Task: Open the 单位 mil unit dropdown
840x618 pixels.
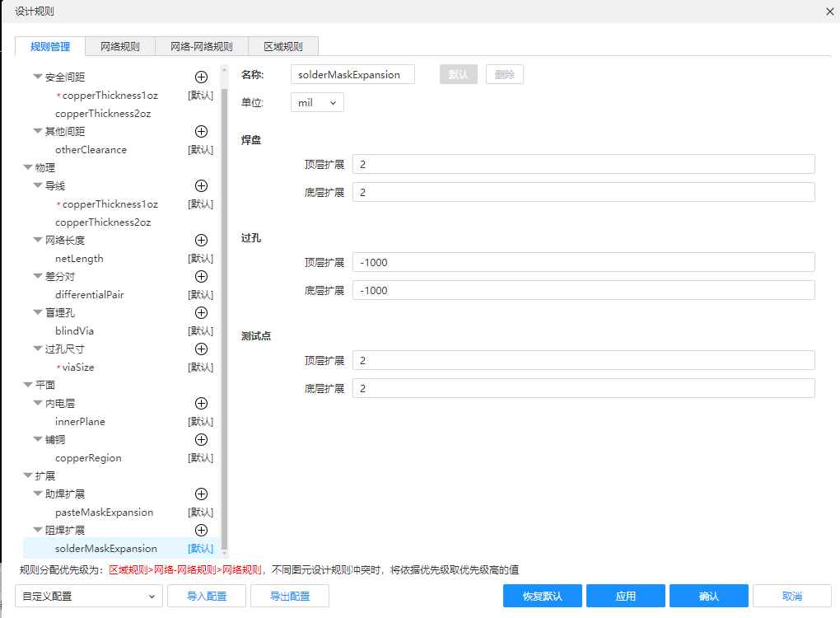Action: tap(317, 102)
